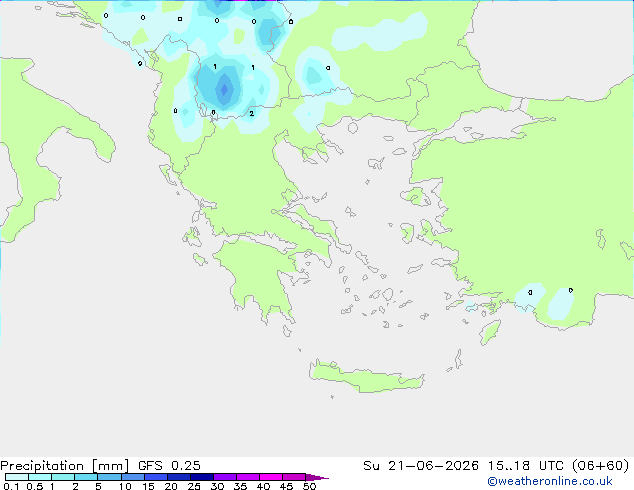The height and width of the screenshot is (490, 634).
Task: Pick the 1–2 mm legend swatch
Action: click(63, 477)
